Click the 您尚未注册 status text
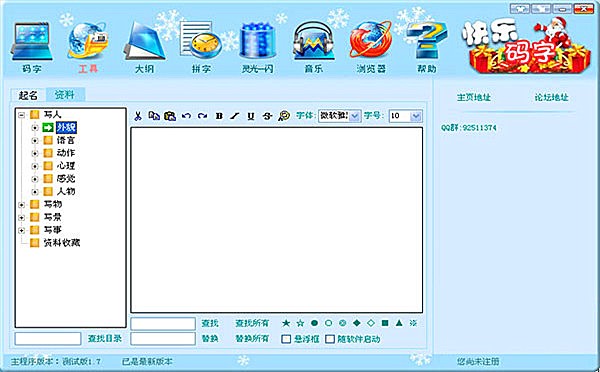The image size is (600, 372). click(x=478, y=361)
